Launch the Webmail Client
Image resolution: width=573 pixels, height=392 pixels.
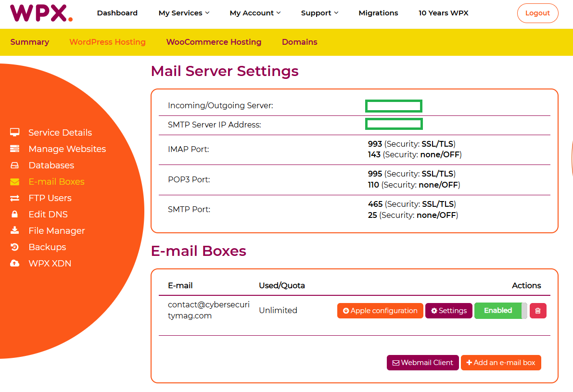click(x=423, y=363)
